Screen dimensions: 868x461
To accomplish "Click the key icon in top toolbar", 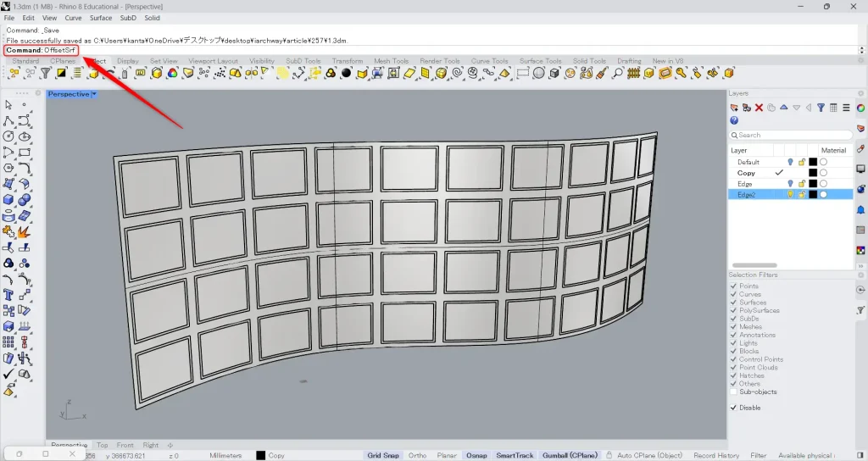I will [682, 73].
